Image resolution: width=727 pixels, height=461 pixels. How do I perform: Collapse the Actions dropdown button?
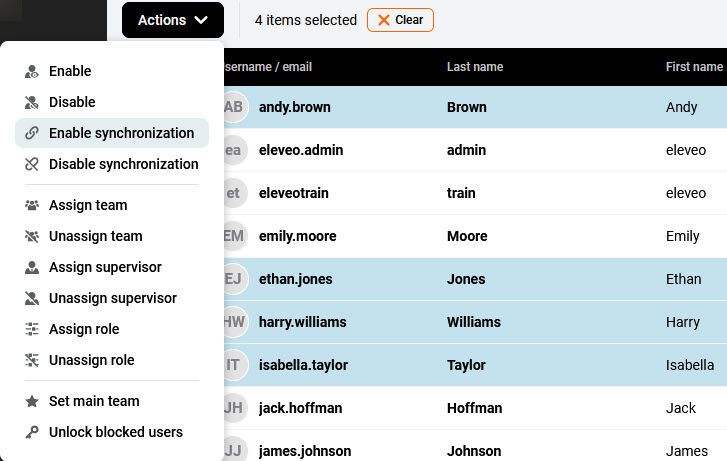pyautogui.click(x=172, y=20)
